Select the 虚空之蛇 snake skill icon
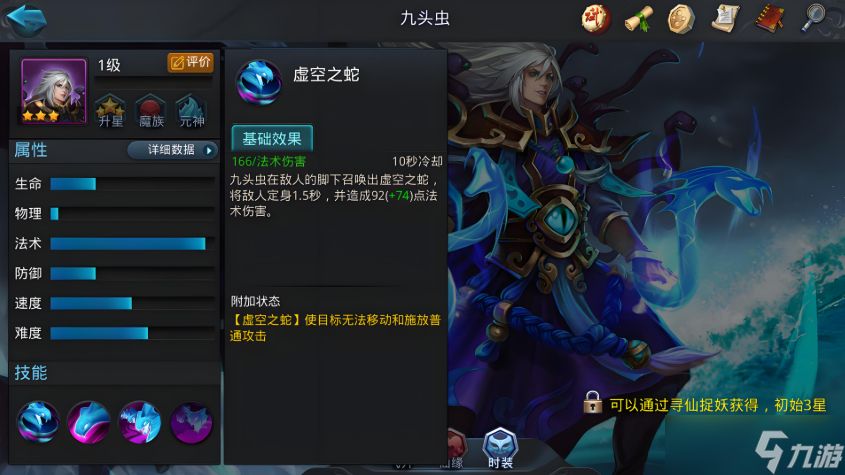The height and width of the screenshot is (475, 845). (38, 422)
